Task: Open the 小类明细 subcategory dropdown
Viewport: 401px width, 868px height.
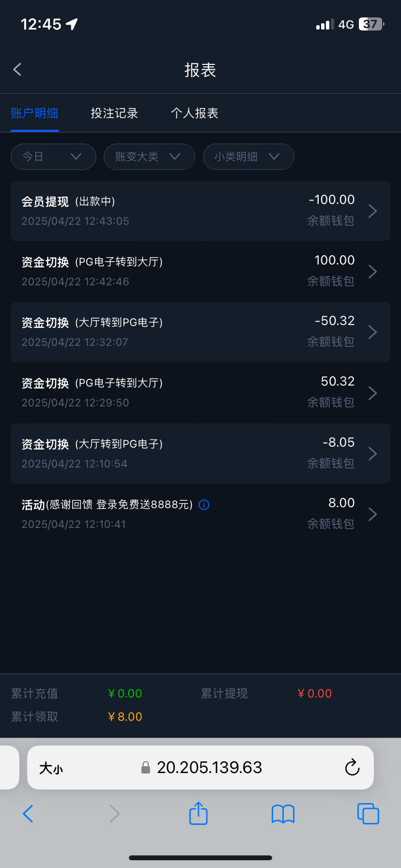Action: pos(248,156)
